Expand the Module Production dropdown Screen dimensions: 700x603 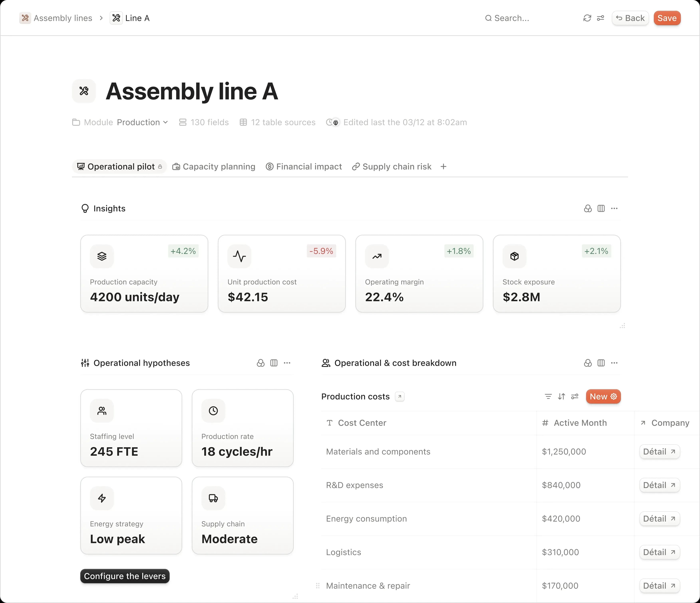(x=142, y=122)
